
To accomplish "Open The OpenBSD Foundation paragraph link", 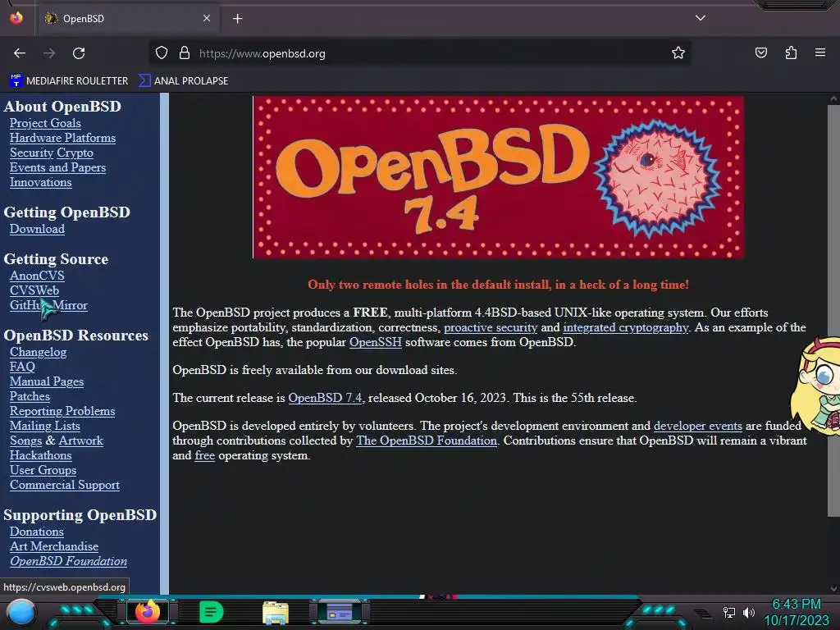I will 427,441.
